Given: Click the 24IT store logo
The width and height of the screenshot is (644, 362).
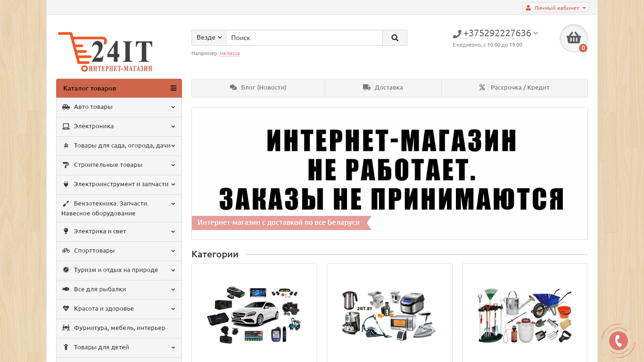Looking at the screenshot, I should pyautogui.click(x=105, y=52).
